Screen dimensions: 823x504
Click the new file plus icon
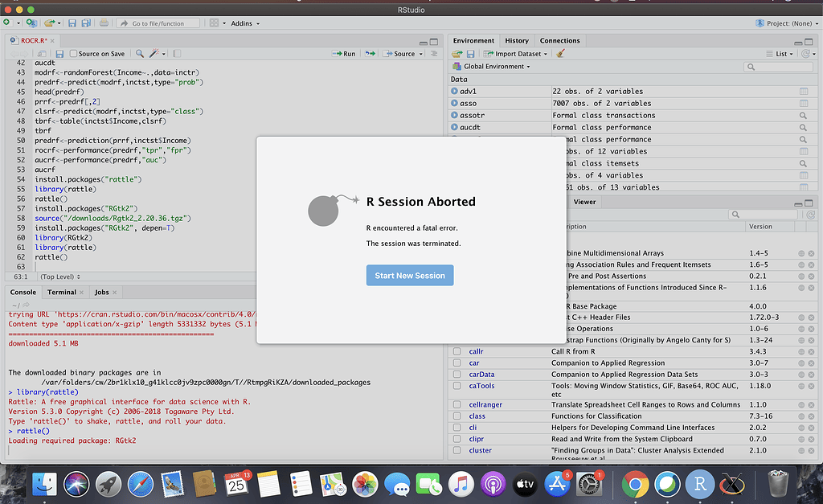tap(6, 23)
